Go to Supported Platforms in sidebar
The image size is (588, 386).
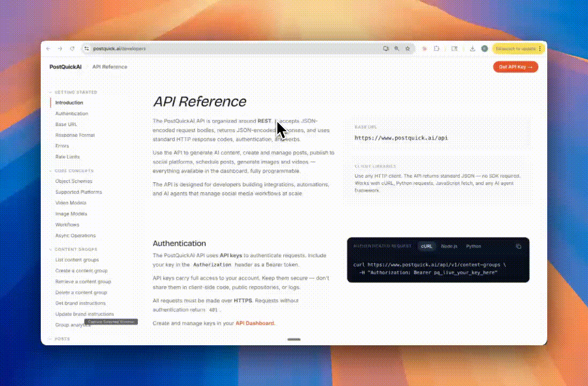pyautogui.click(x=78, y=192)
